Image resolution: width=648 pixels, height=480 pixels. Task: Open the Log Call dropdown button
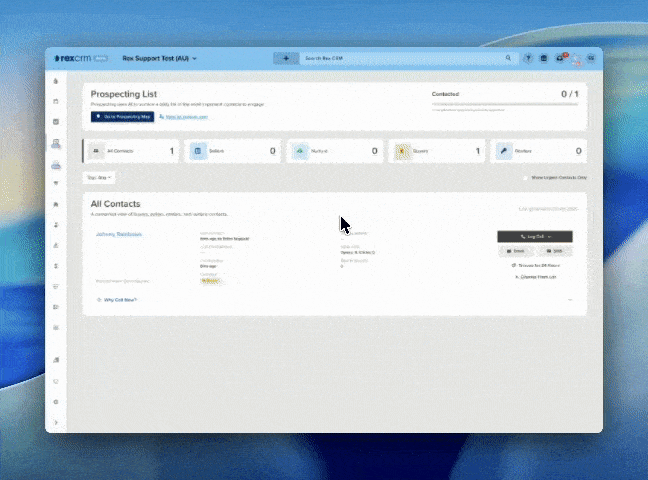(x=535, y=236)
